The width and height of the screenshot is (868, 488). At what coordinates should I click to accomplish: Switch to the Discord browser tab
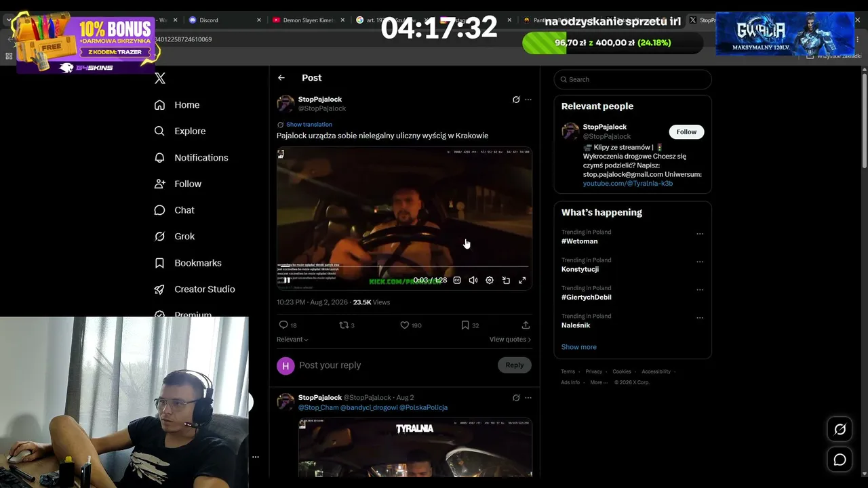[209, 20]
